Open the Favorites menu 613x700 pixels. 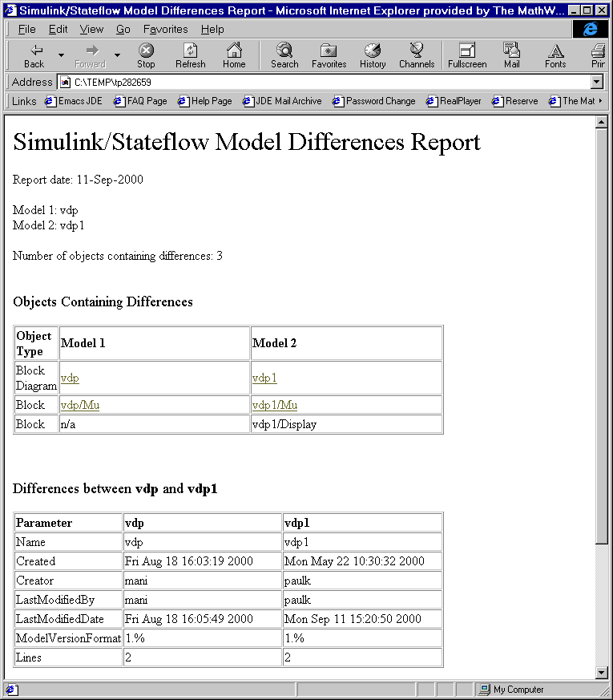(x=166, y=30)
